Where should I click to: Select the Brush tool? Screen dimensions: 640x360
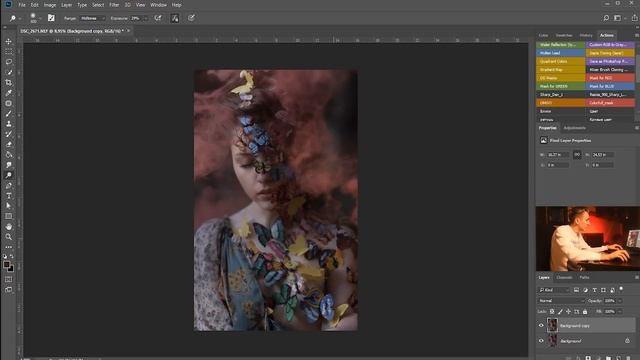[x=9, y=113]
